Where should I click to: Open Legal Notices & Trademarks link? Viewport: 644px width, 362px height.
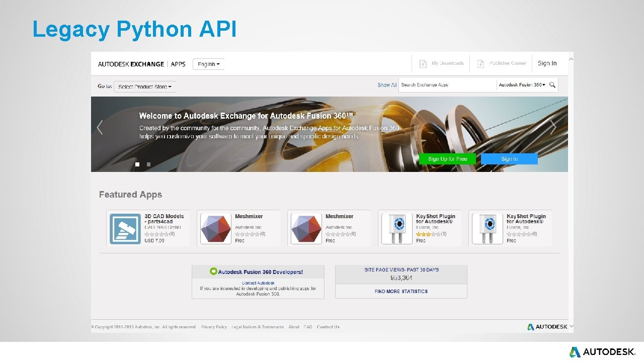click(258, 327)
